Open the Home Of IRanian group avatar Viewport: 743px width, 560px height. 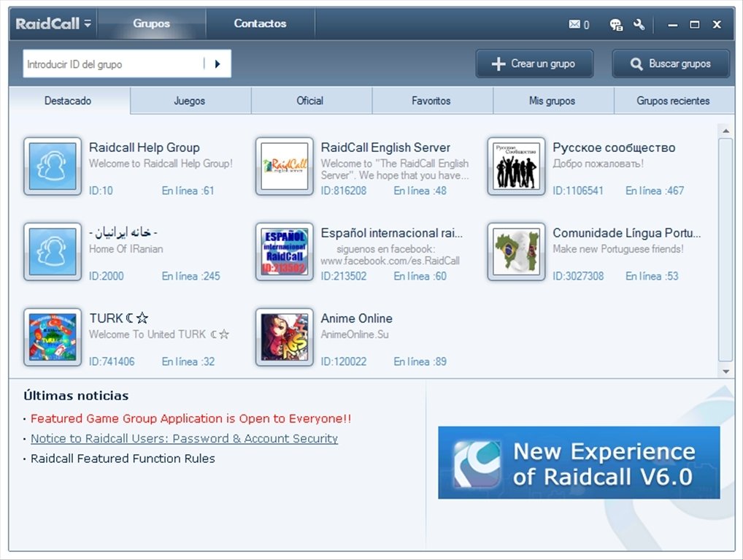pyautogui.click(x=53, y=252)
